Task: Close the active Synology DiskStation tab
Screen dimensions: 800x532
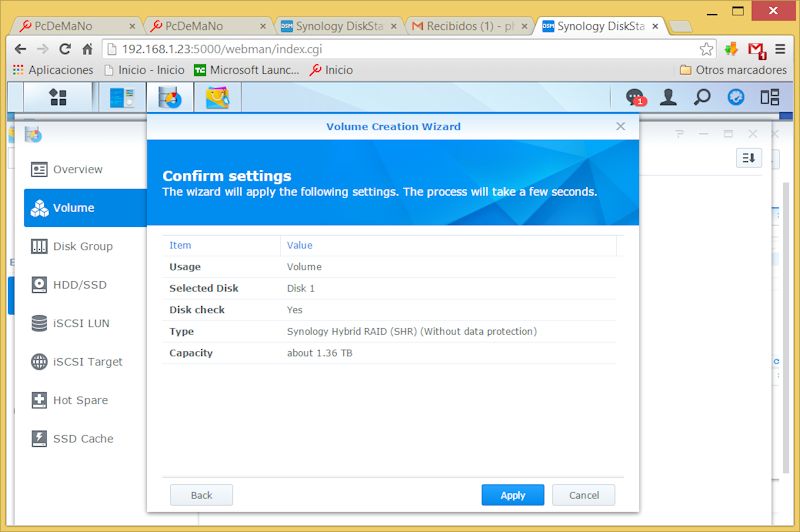Action: [655, 26]
